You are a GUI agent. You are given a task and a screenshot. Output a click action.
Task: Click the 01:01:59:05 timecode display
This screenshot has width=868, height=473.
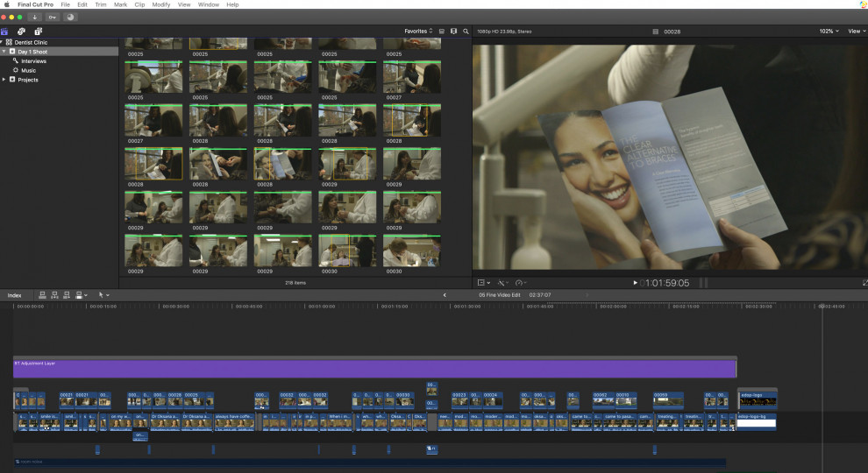click(x=665, y=283)
